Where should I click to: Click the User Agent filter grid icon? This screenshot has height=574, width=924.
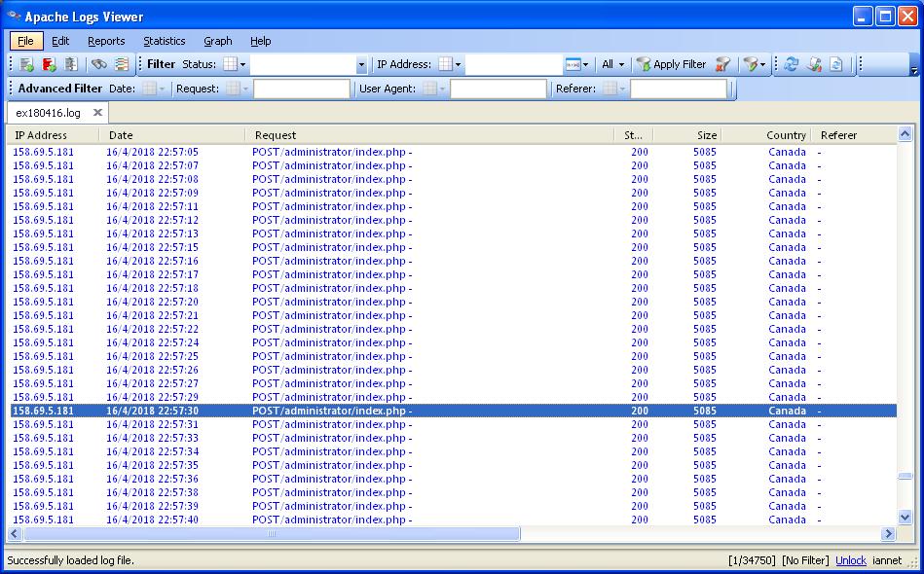(x=434, y=89)
